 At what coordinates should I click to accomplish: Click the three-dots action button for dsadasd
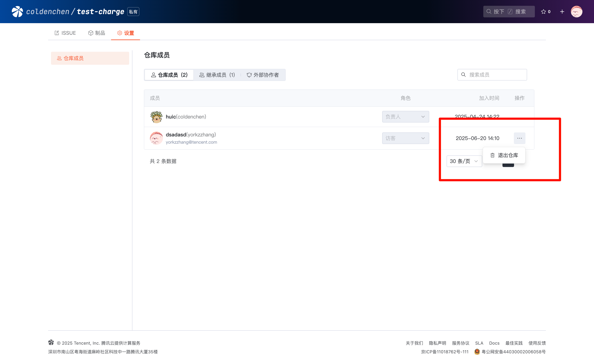[x=519, y=138]
